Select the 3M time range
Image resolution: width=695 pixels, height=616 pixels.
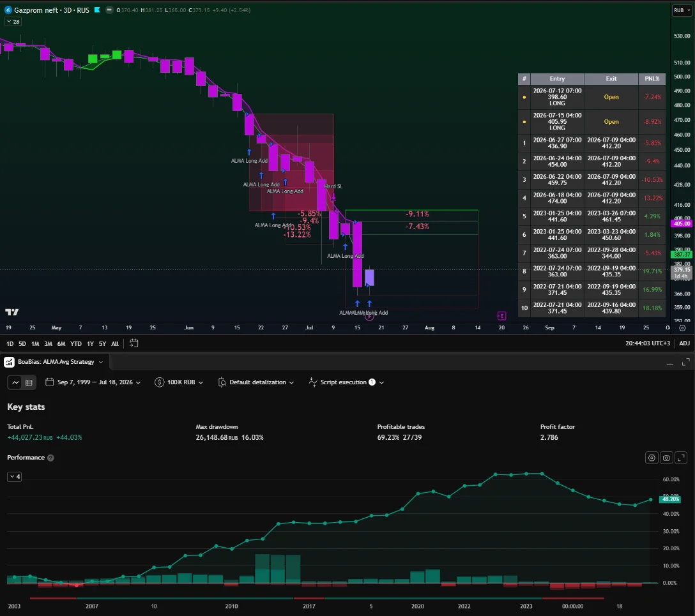[48, 343]
